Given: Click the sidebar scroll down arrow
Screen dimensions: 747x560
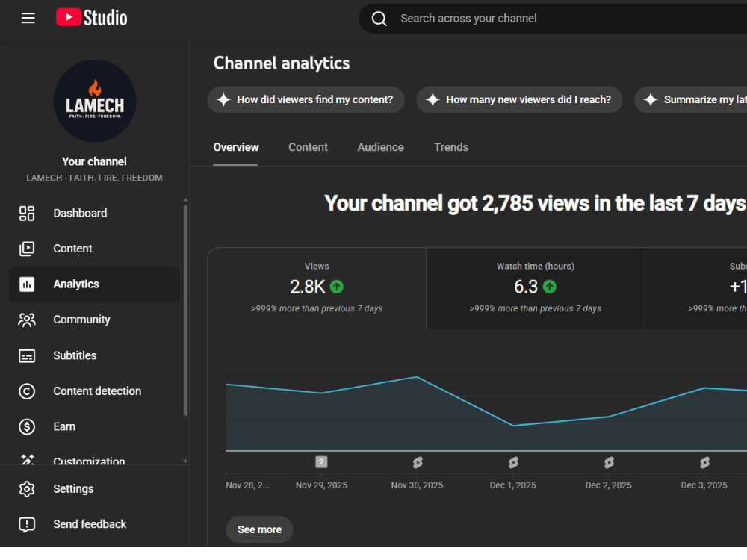Looking at the screenshot, I should point(185,461).
